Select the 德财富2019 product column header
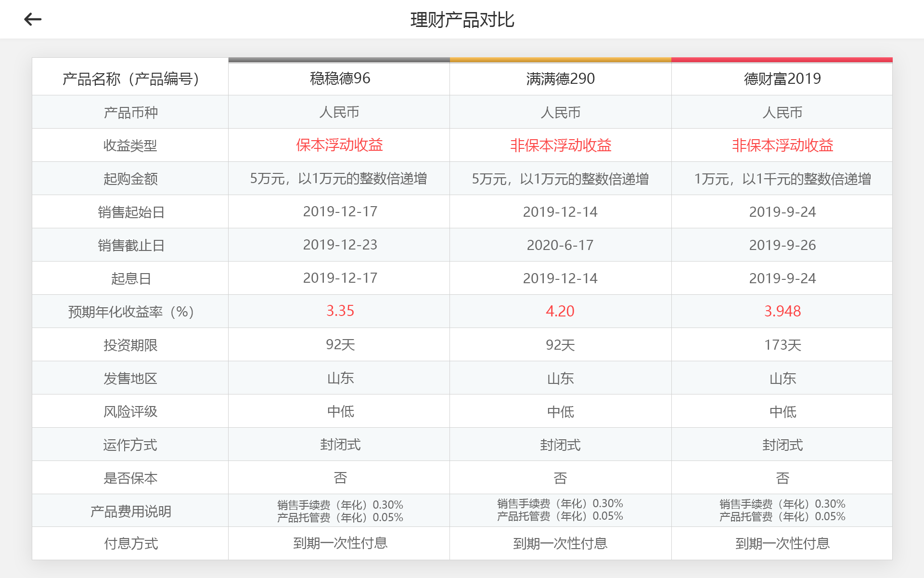The width and height of the screenshot is (924, 578). point(782,79)
